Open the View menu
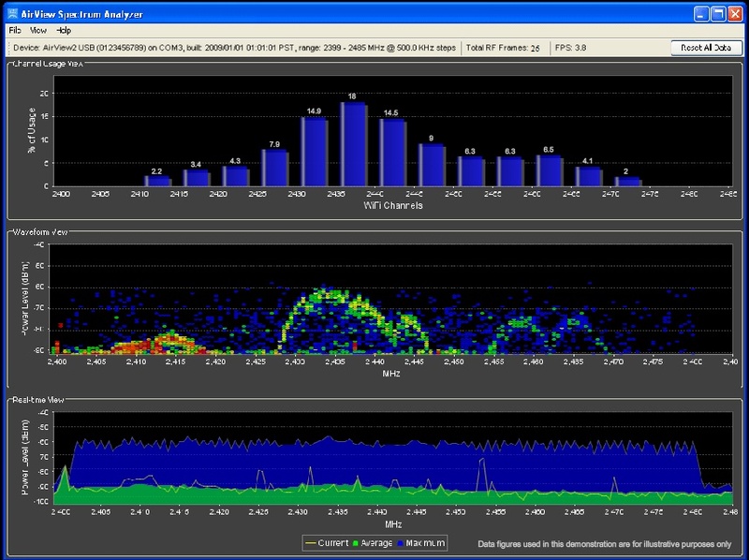Image resolution: width=749 pixels, height=560 pixels. tap(37, 31)
